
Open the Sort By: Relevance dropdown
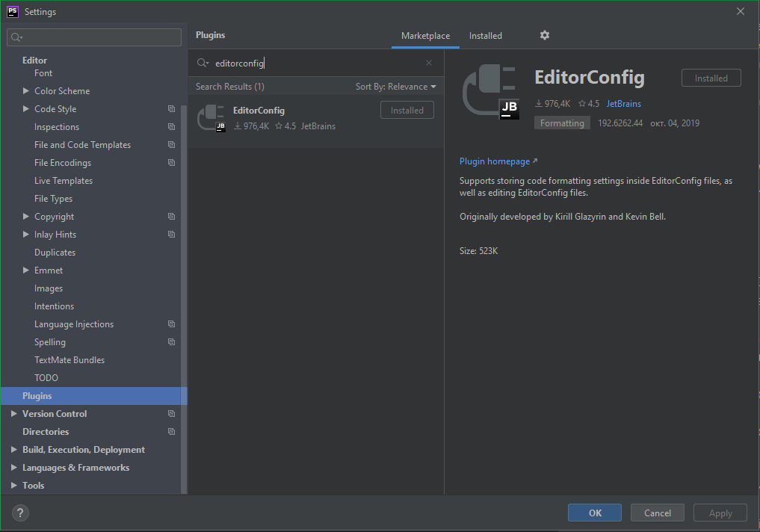[395, 87]
